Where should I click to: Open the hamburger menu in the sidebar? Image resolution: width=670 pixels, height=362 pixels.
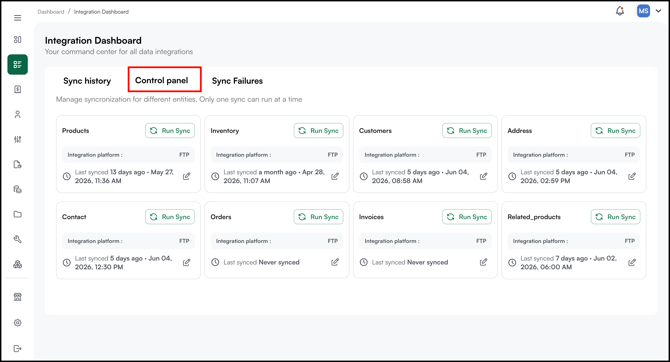pos(18,18)
